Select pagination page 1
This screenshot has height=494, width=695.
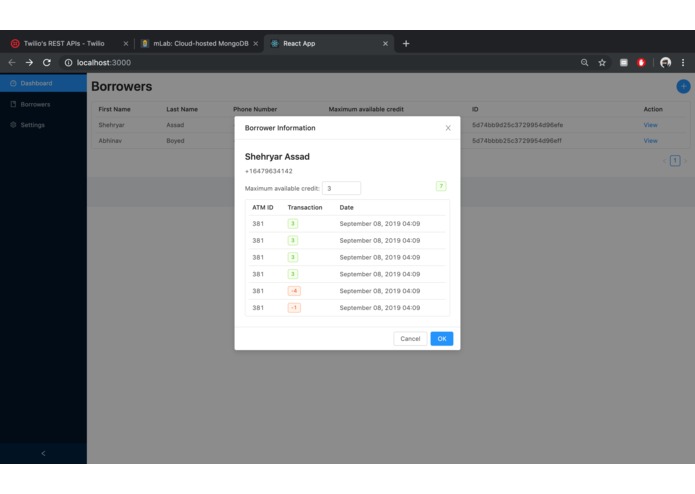(x=675, y=160)
